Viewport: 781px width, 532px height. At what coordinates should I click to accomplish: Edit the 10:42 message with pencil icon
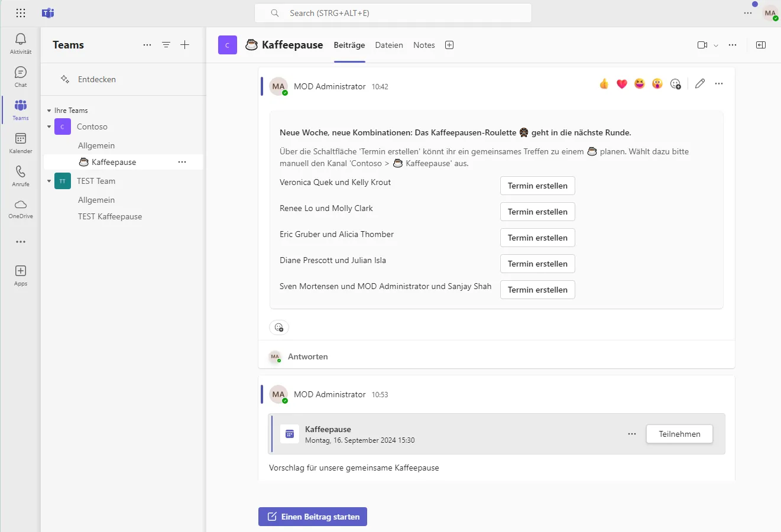pyautogui.click(x=700, y=84)
